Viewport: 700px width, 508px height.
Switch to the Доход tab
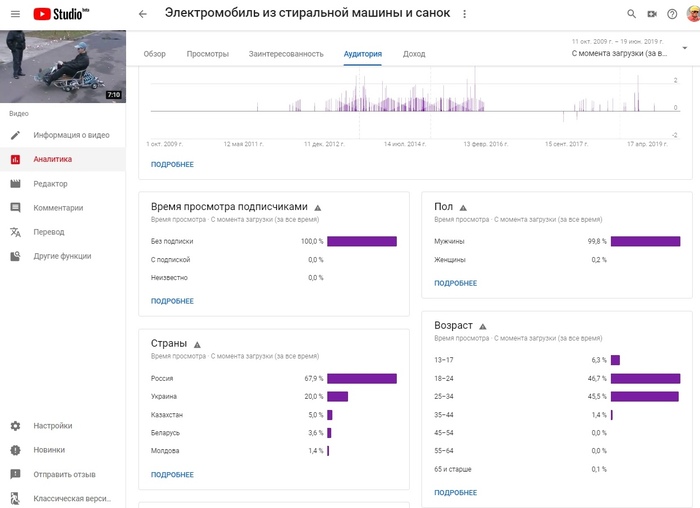414,54
